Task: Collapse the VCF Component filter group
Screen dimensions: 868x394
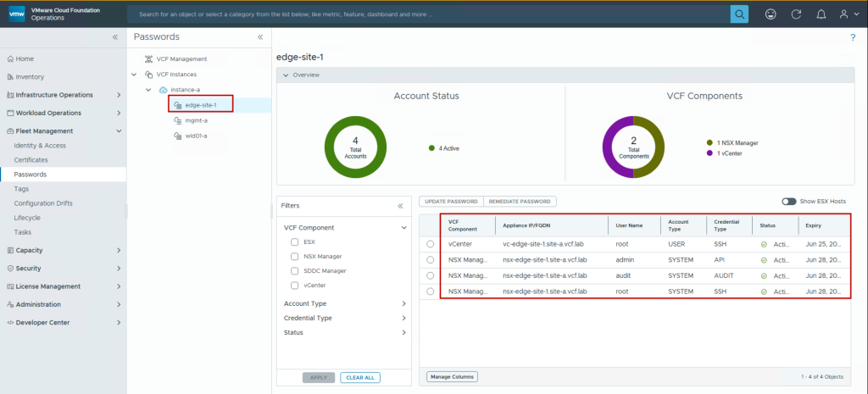Action: [403, 227]
